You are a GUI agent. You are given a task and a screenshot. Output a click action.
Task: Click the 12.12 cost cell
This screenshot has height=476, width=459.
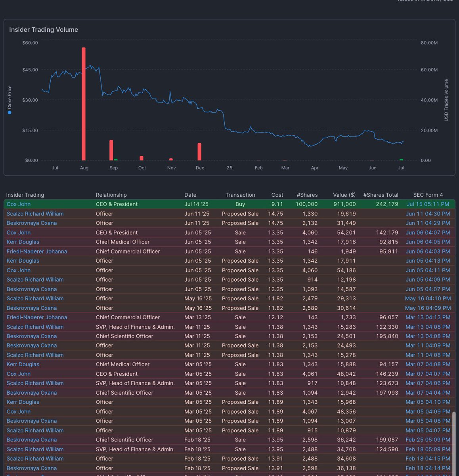(275, 317)
